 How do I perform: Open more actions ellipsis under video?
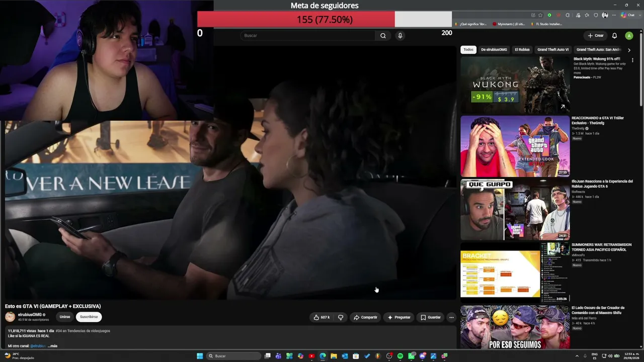[x=451, y=317]
